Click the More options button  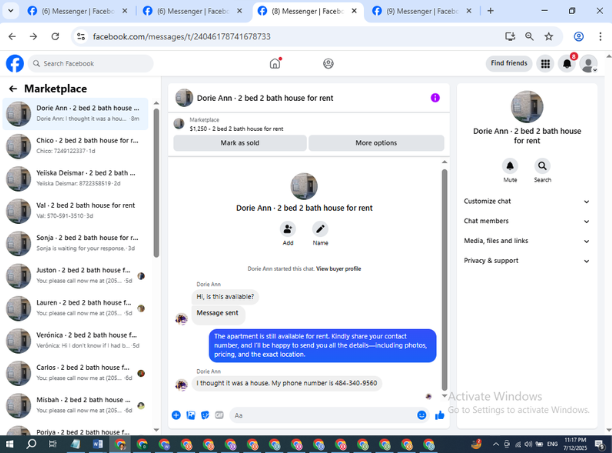(x=376, y=143)
